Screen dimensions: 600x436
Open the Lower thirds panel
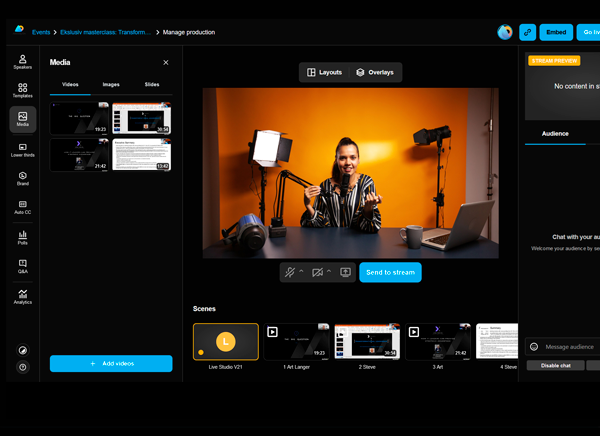[23, 150]
